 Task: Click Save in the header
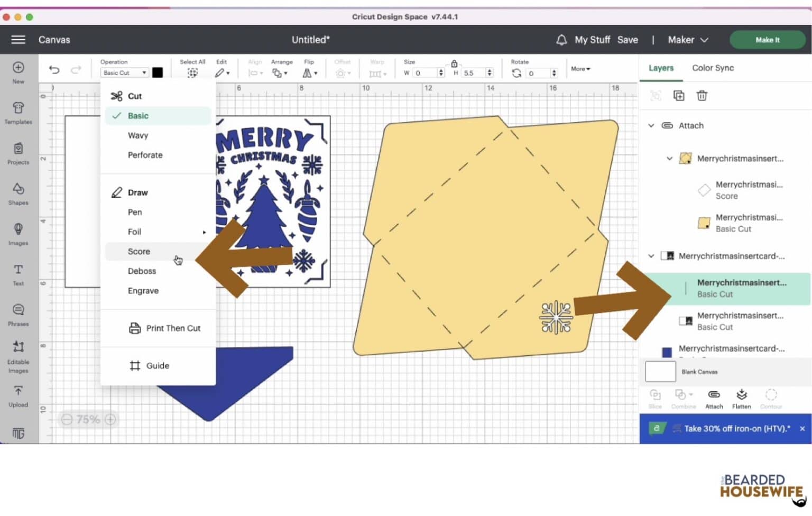(x=628, y=40)
